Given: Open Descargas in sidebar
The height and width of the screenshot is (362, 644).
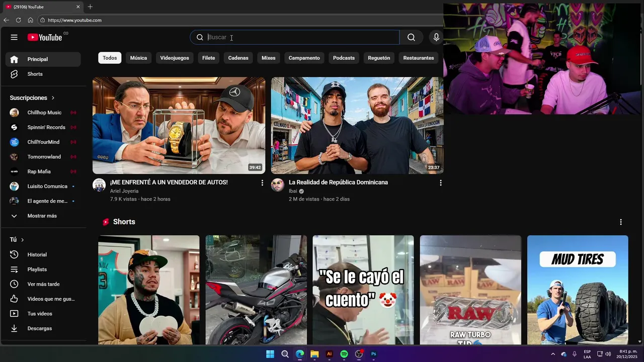Looking at the screenshot, I should coord(43,328).
